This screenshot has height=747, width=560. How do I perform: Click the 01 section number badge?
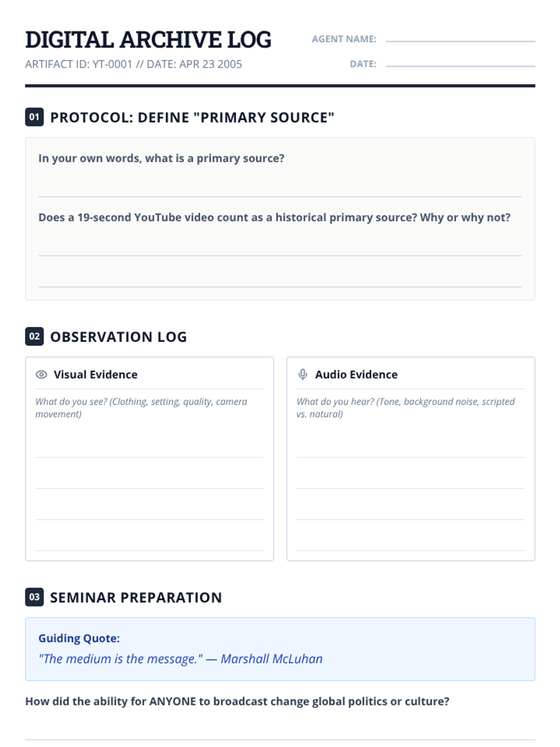coord(34,117)
